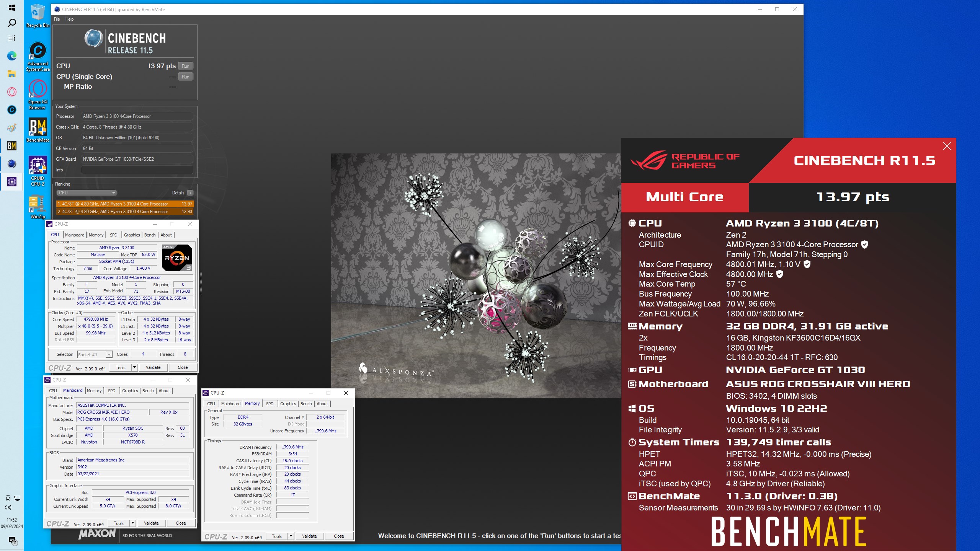Viewport: 980px width, 551px height.
Task: Open the notification center icon
Action: (12, 540)
